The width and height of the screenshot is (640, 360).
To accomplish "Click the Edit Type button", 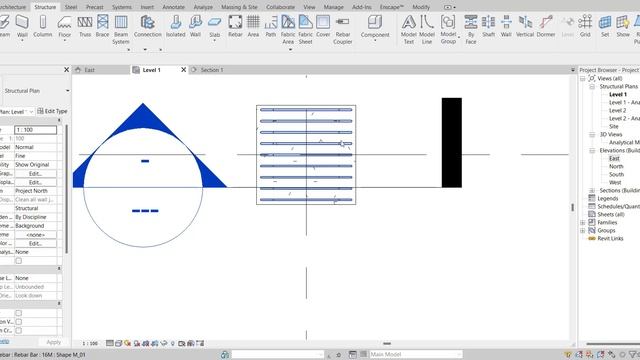I will click(x=52, y=111).
